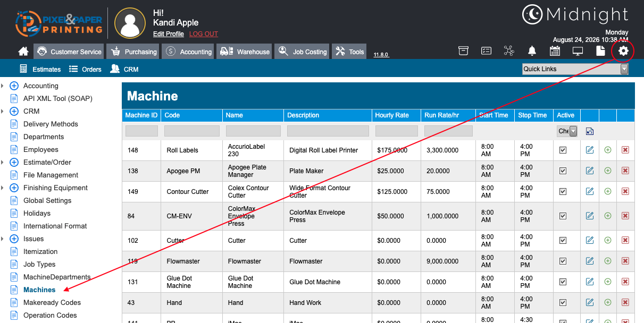Open the settings gear icon

coord(623,51)
